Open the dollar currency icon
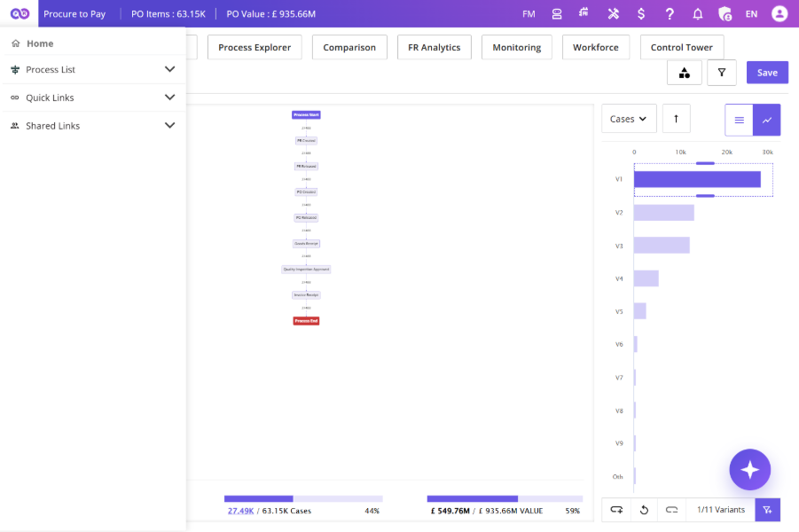Viewport: 799px width, 532px height. pos(641,14)
